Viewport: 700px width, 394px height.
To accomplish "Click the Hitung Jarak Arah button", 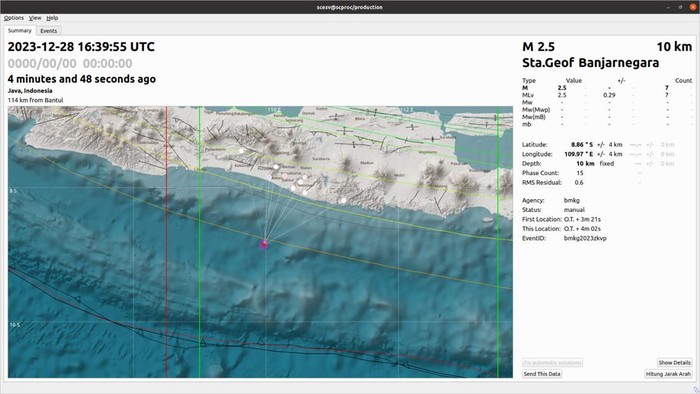I will tap(668, 374).
